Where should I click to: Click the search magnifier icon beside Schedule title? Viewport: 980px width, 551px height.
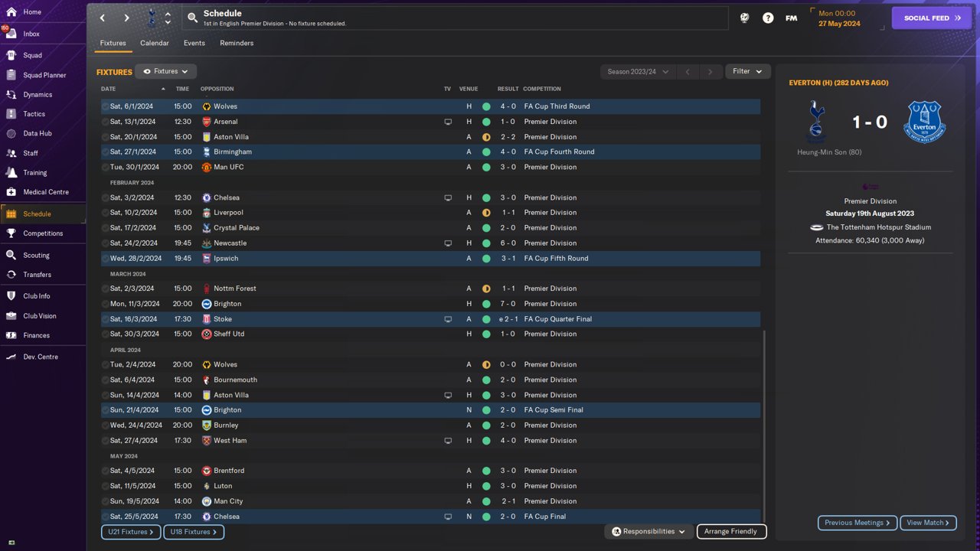[192, 18]
